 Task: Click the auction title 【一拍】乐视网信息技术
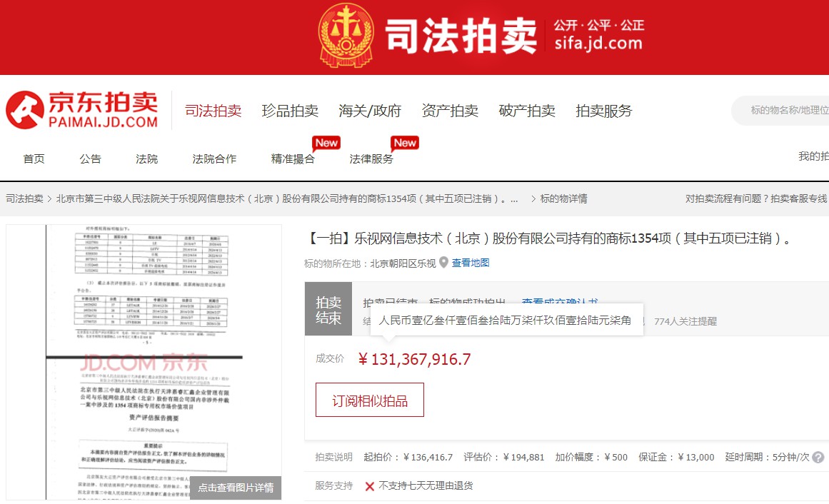coord(548,238)
